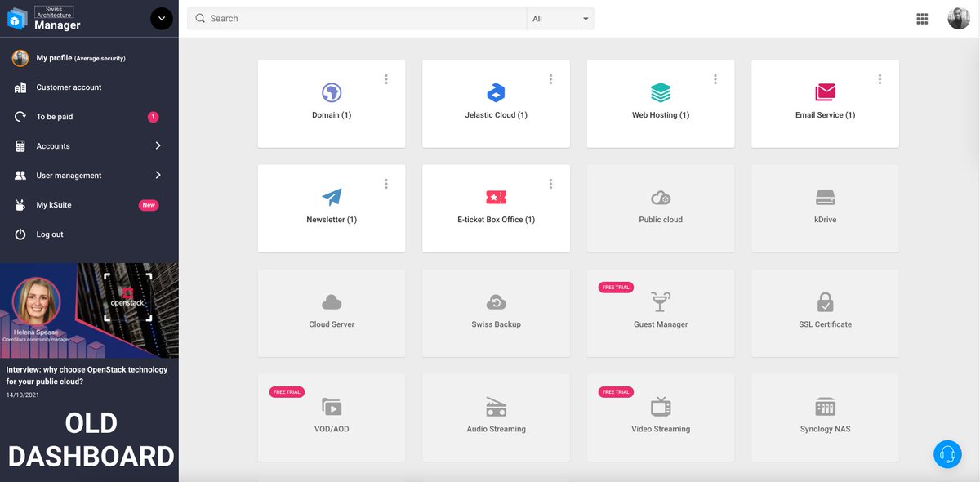Open the E-ticket Box Office ticket icon
The width and height of the screenshot is (980, 482).
tap(496, 197)
